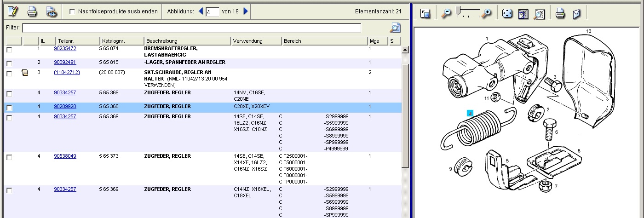644x218 pixels.
Task: Click the zoom out magnifier icon
Action: (446, 13)
